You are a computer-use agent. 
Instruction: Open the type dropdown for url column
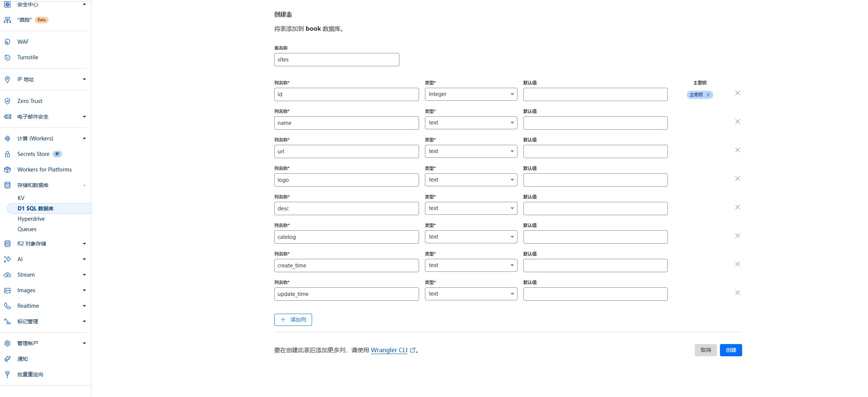click(x=471, y=151)
